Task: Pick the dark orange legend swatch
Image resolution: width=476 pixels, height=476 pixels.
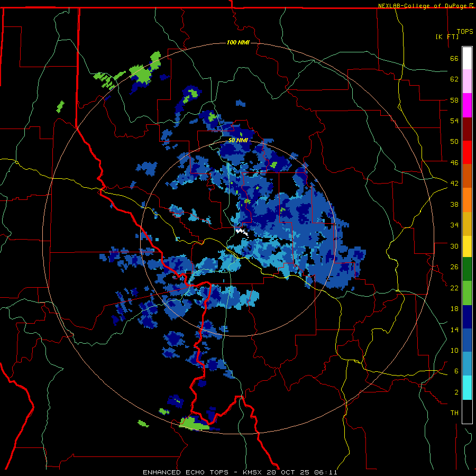Action: click(467, 176)
